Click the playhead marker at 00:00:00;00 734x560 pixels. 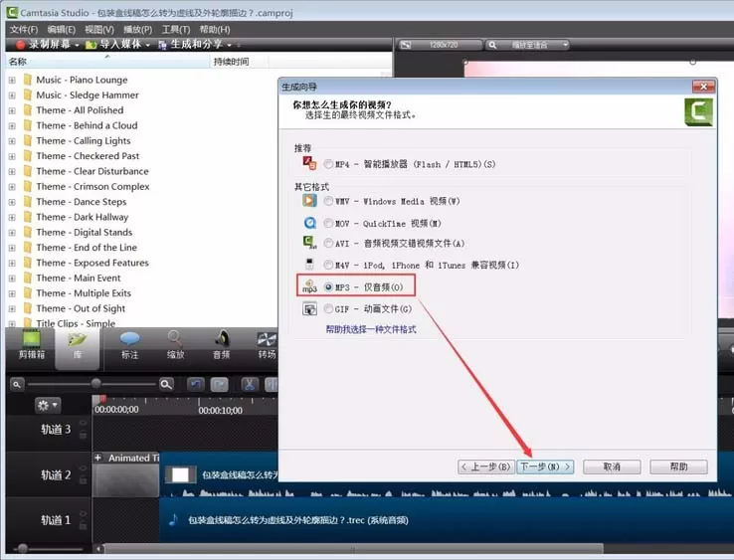point(101,400)
